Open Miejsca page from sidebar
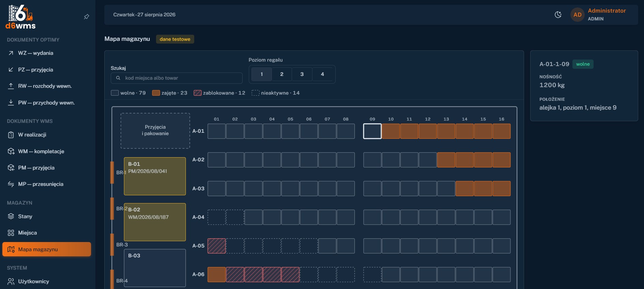The width and height of the screenshot is (644, 289). tap(47, 233)
